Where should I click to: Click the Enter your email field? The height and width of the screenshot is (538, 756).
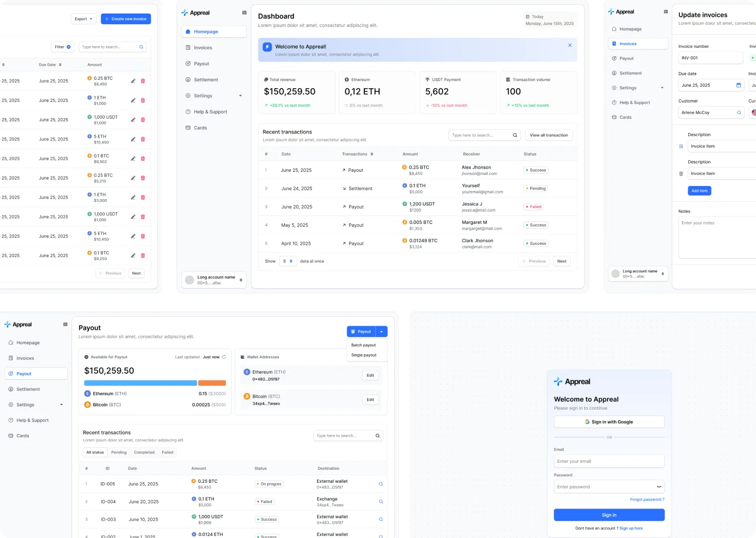[x=609, y=461]
